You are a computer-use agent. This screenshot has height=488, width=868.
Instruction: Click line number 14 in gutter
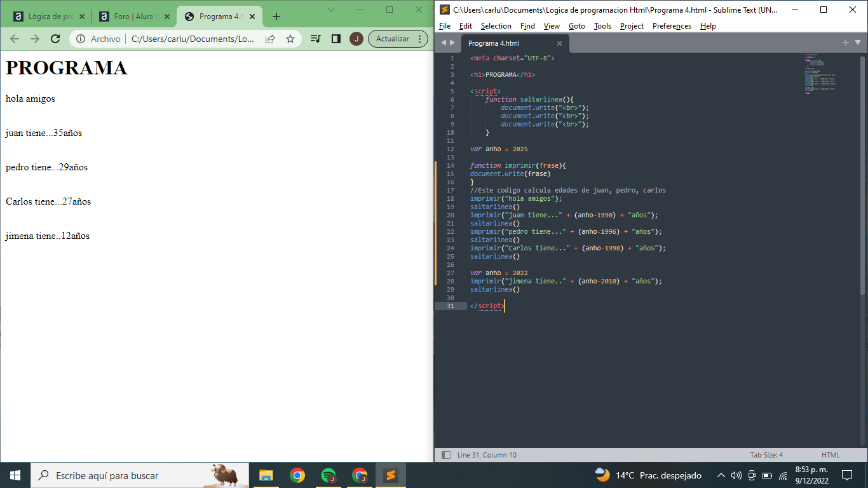point(451,165)
